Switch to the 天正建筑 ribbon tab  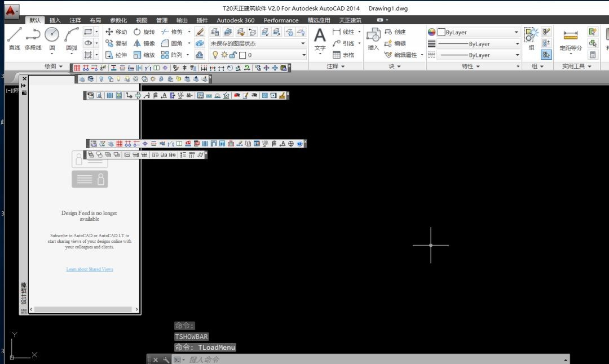[x=350, y=20]
